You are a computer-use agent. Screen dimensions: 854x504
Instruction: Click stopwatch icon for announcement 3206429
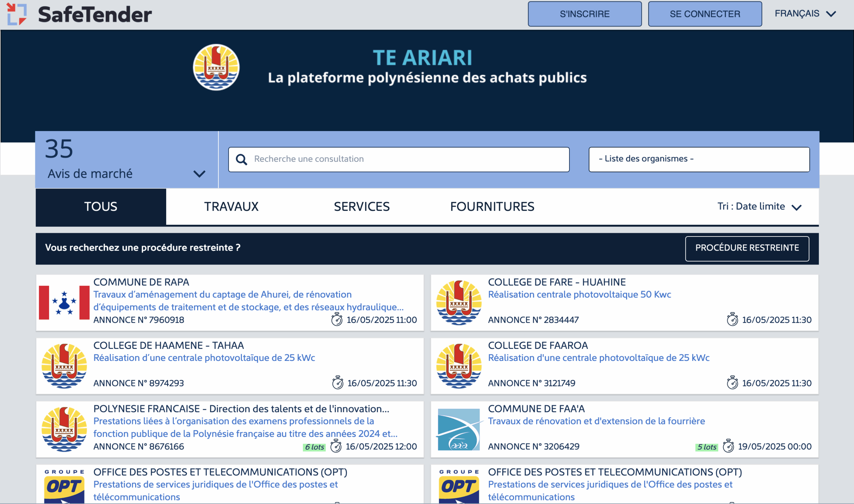(728, 446)
